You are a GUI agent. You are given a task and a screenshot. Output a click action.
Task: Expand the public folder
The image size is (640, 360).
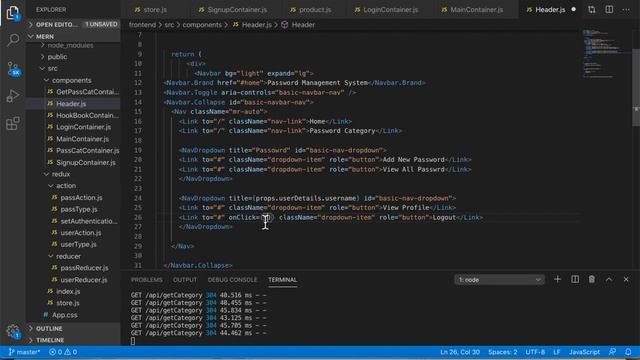pos(57,57)
